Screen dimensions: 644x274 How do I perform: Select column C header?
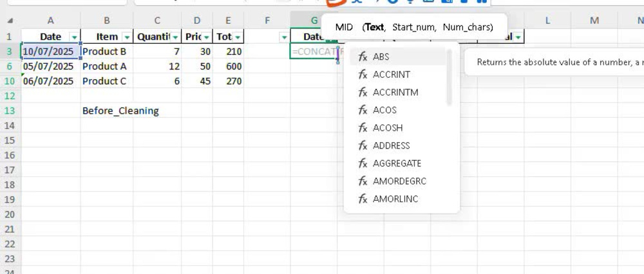click(157, 21)
